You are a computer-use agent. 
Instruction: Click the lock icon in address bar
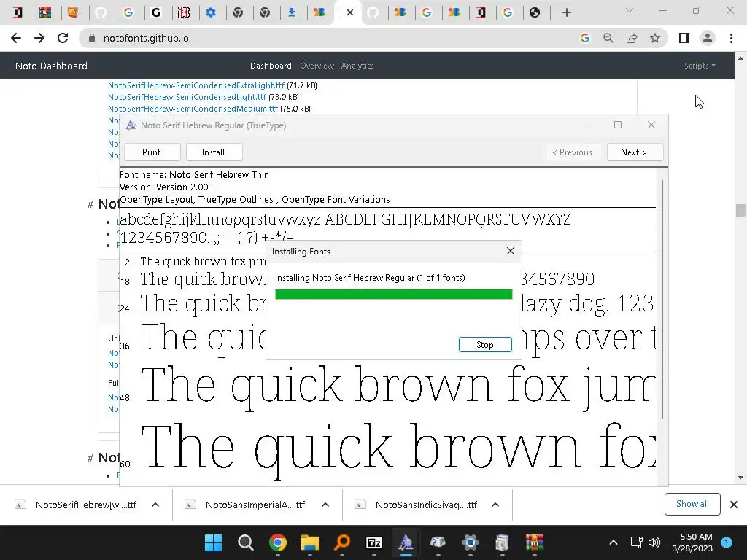coord(92,38)
